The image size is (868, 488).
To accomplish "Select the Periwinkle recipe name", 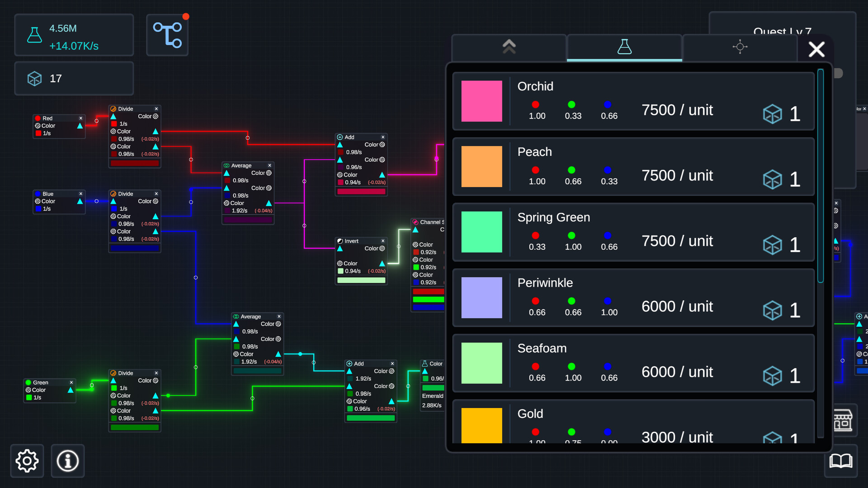I will (545, 283).
